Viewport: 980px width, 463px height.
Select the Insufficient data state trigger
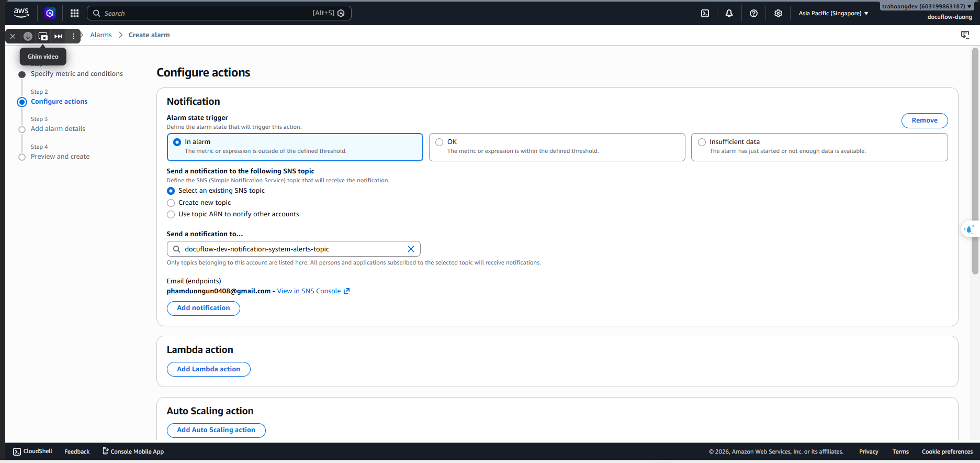(819, 147)
